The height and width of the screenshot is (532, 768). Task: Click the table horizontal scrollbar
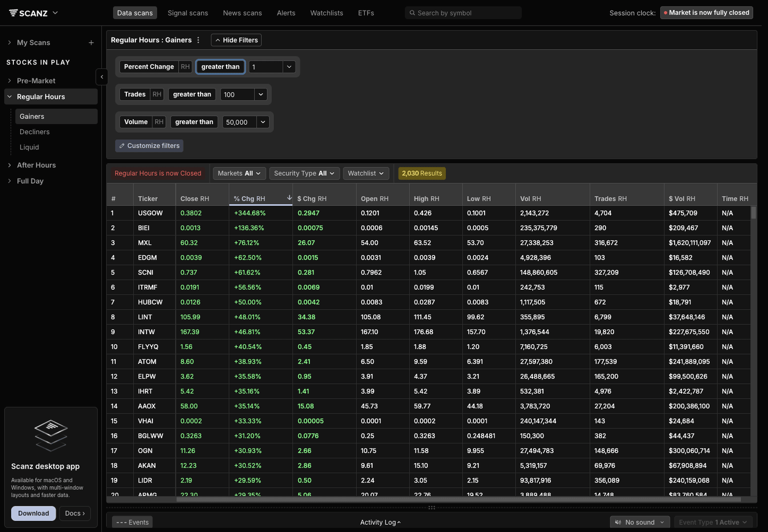(459, 499)
